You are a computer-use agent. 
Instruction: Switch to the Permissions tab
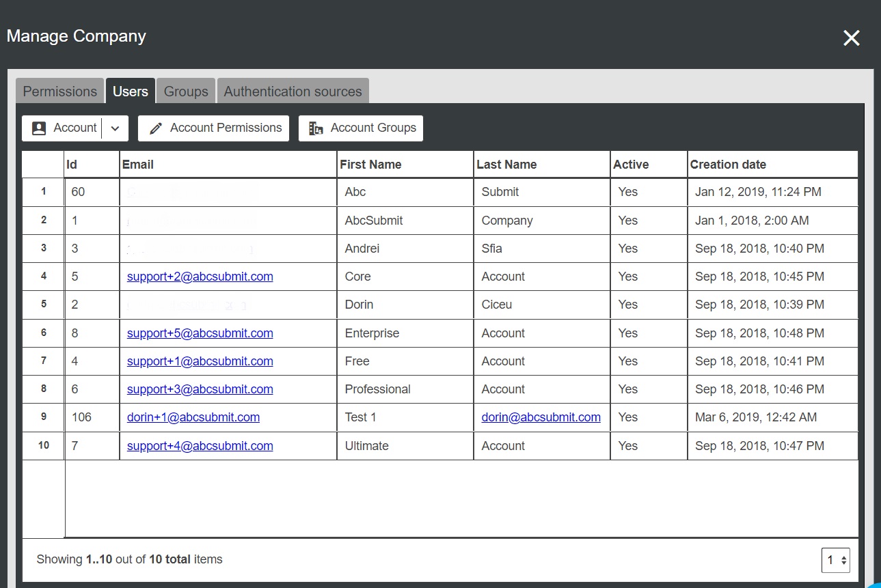coord(60,92)
